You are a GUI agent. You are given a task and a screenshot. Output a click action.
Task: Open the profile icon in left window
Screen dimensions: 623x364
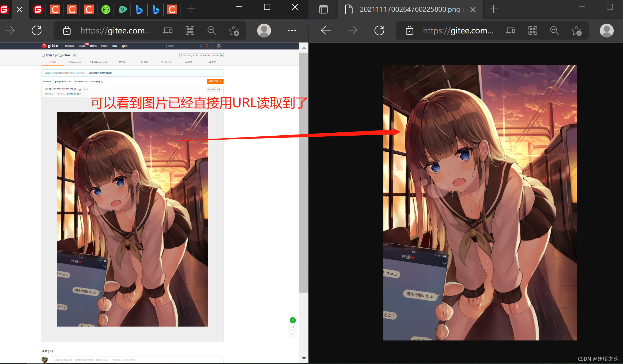pos(264,30)
